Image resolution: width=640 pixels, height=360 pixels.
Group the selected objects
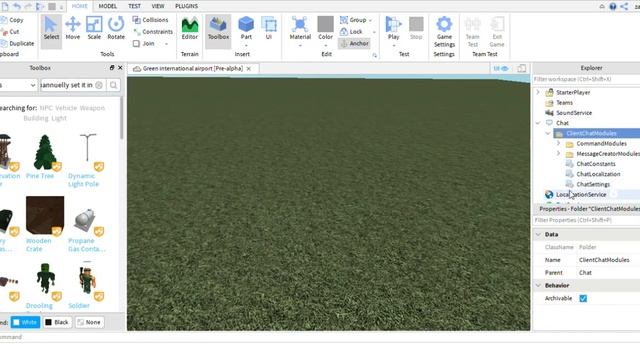click(353, 20)
